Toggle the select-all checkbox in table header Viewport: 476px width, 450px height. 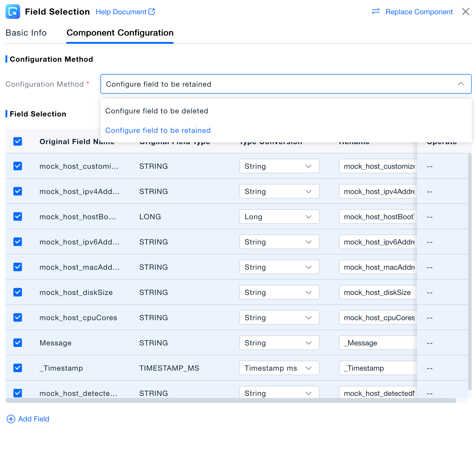18,141
